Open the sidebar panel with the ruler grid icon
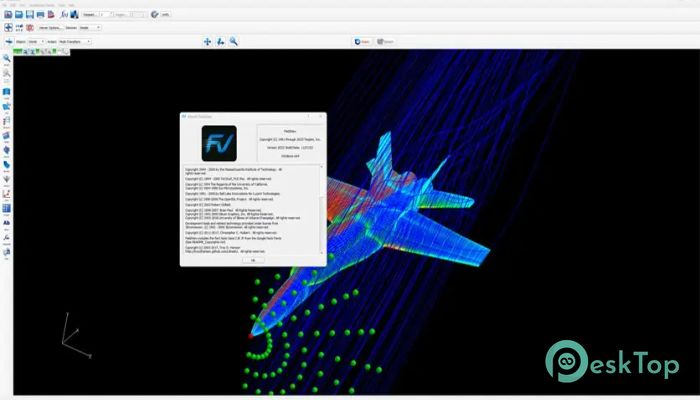This screenshot has width=700, height=400. (6, 121)
